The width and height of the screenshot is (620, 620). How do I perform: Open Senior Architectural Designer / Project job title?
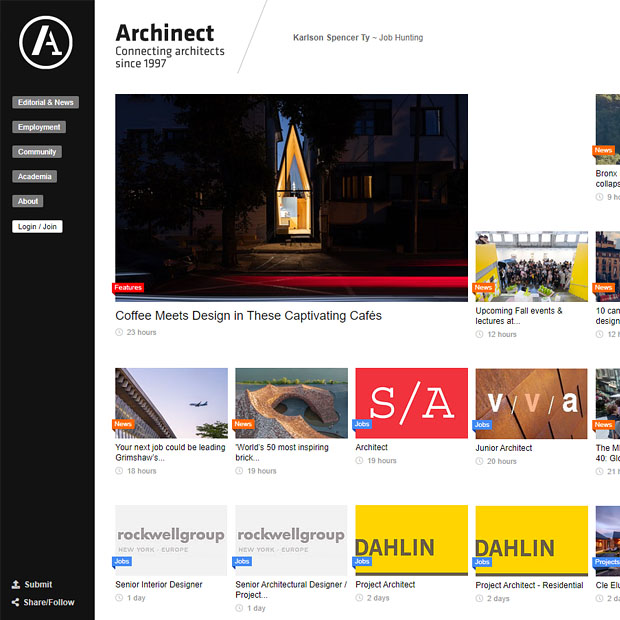coord(291,590)
